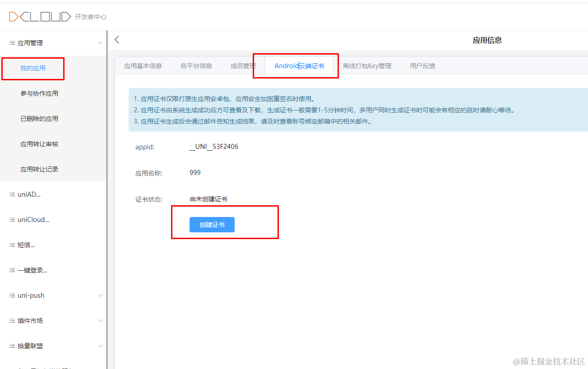This screenshot has height=369, width=588.
Task: Expand the 插件市场 menu chevron
Action: coord(100,321)
